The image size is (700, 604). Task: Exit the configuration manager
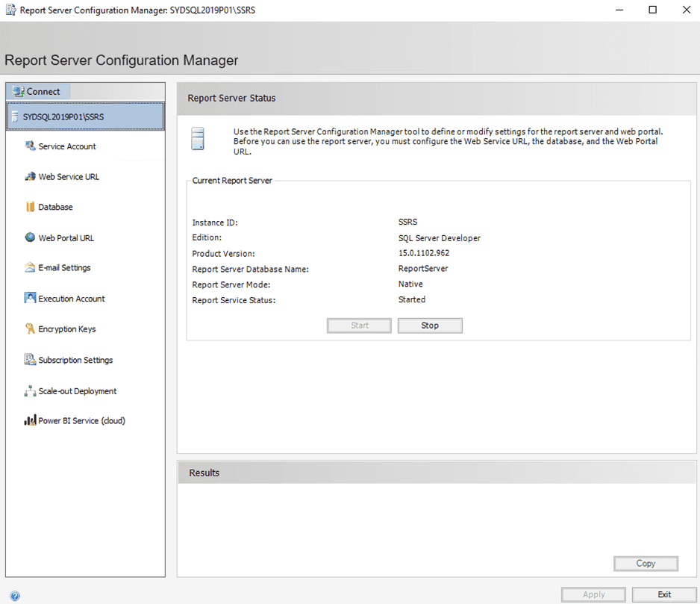(x=663, y=595)
